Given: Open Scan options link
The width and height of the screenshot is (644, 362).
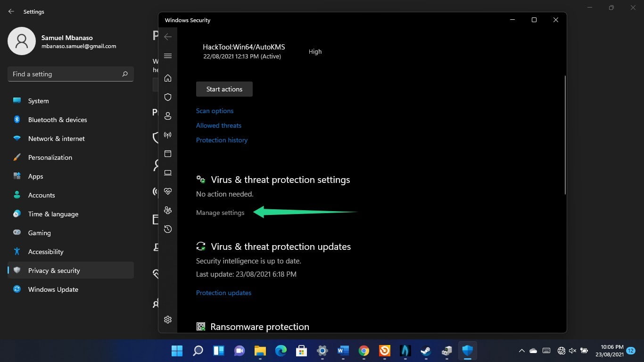Looking at the screenshot, I should pos(215,111).
